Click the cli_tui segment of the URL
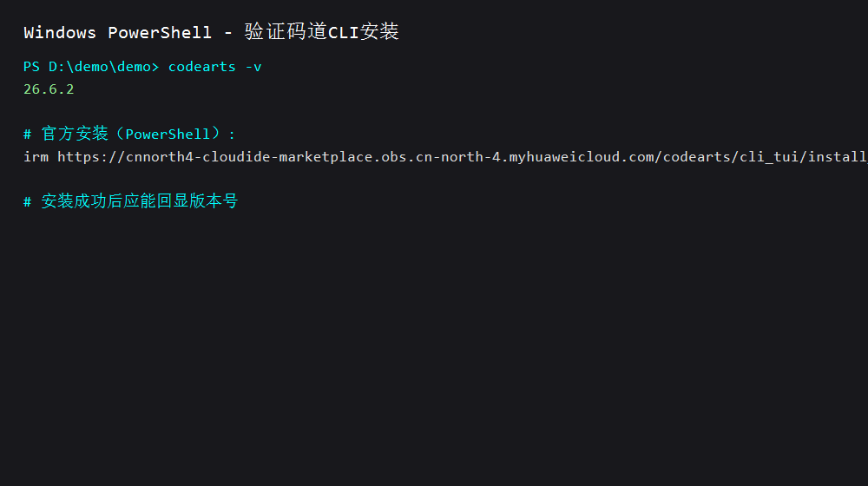This screenshot has height=486, width=868. click(x=769, y=157)
